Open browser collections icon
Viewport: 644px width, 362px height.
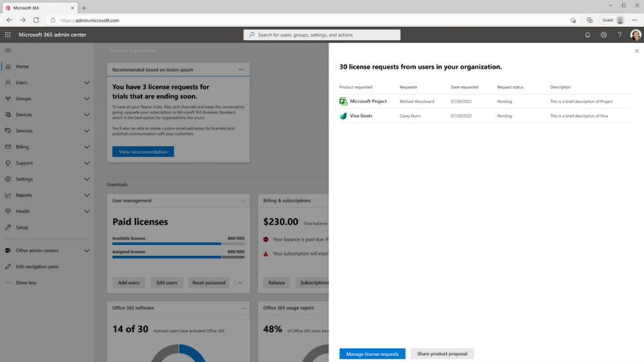pos(589,20)
